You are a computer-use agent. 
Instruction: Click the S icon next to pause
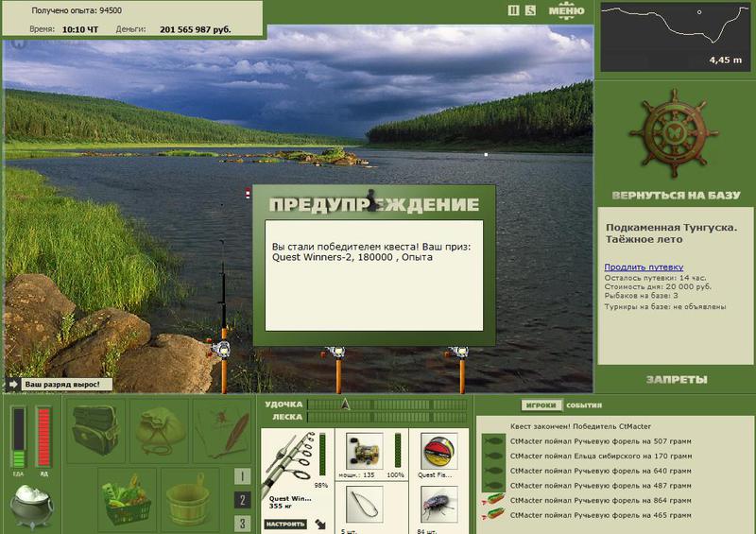pos(530,10)
